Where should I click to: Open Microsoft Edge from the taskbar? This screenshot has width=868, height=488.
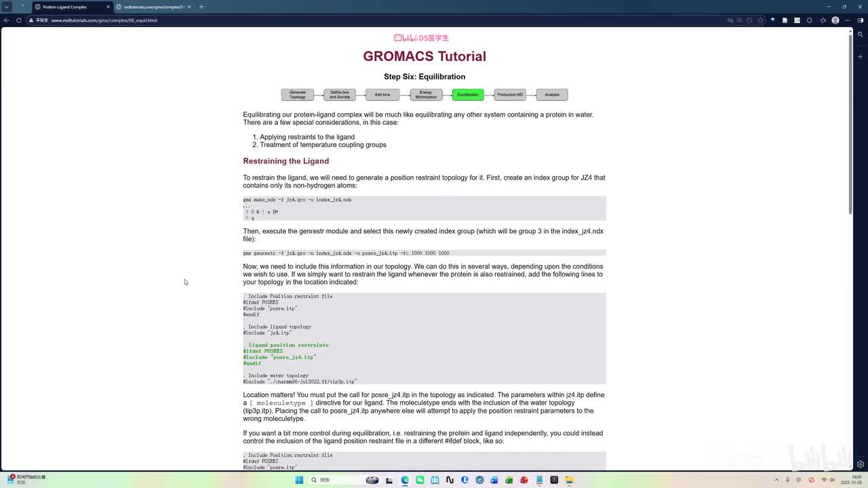pyautogui.click(x=405, y=480)
